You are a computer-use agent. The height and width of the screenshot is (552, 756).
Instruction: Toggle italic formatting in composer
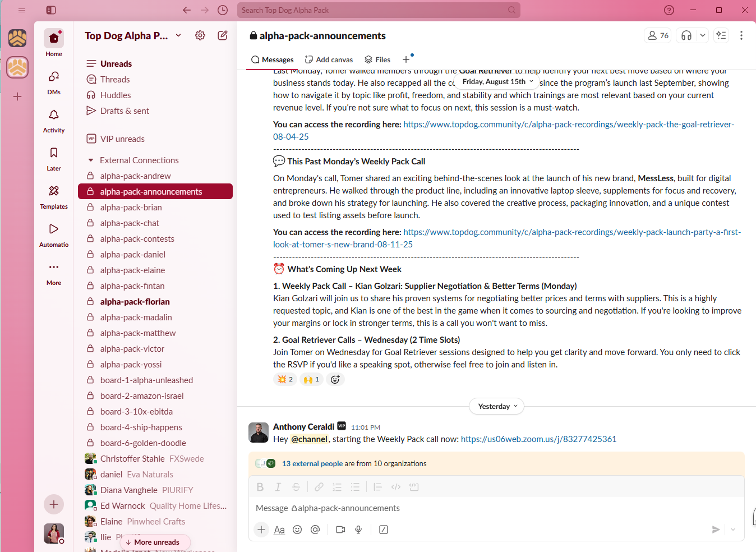[278, 487]
